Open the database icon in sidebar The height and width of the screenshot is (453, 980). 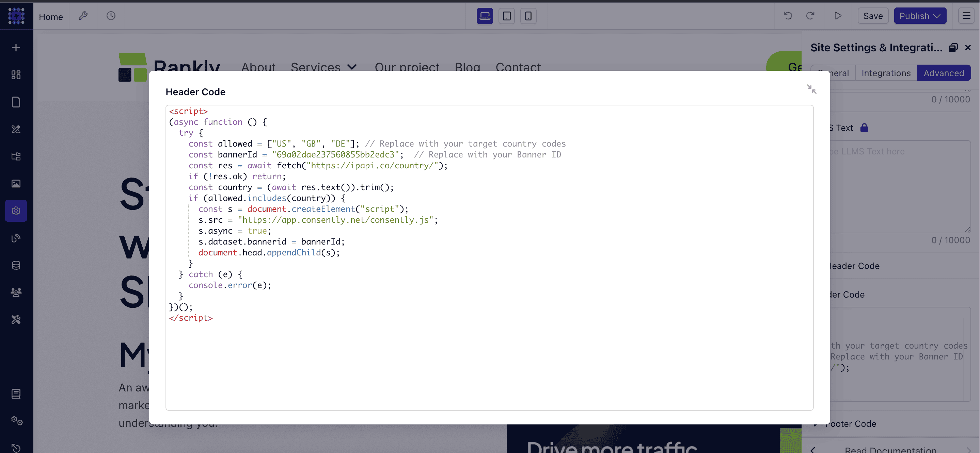pyautogui.click(x=16, y=265)
